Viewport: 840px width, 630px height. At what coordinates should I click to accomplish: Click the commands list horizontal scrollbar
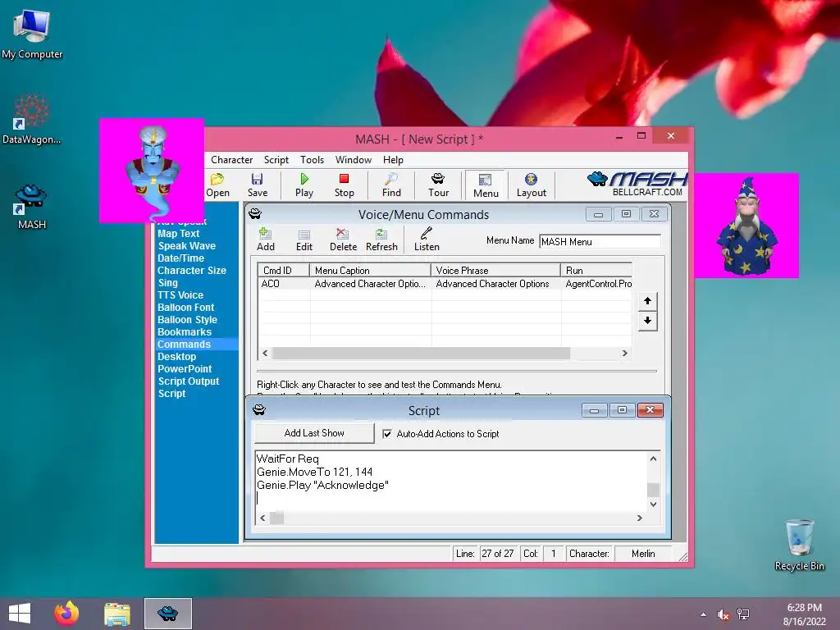421,353
